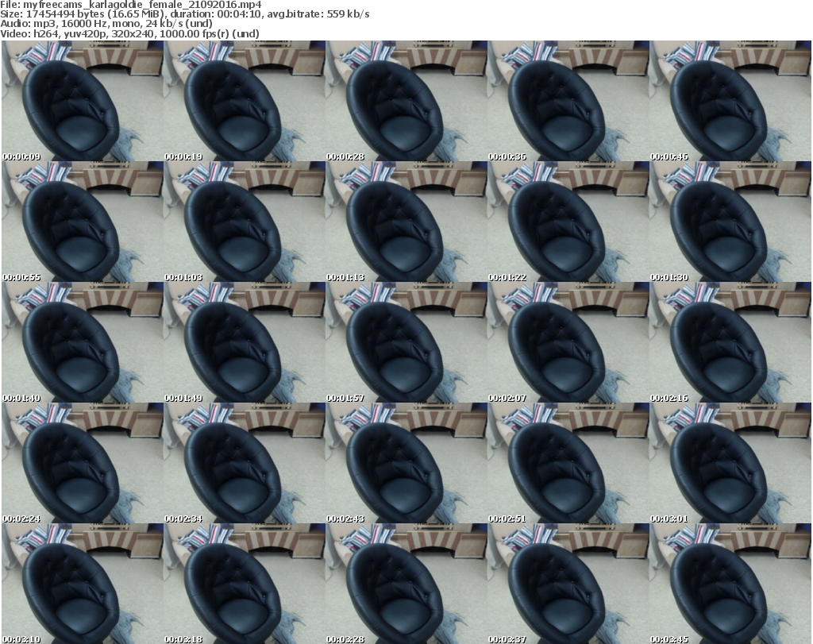Image resolution: width=813 pixels, height=644 pixels.
Task: Click the 'Audio: mp3, 16000 Hz' line
Action: coord(106,24)
